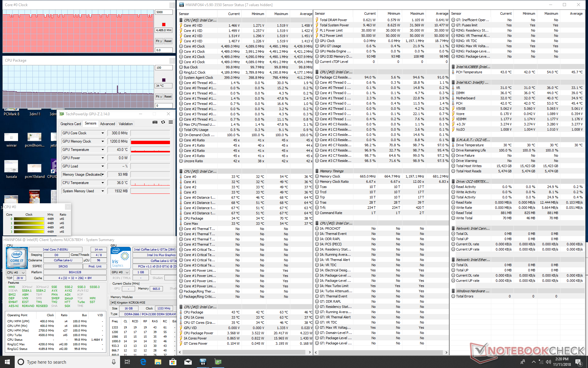Click the red color swatch in Core #0 Clock

[x=164, y=25]
